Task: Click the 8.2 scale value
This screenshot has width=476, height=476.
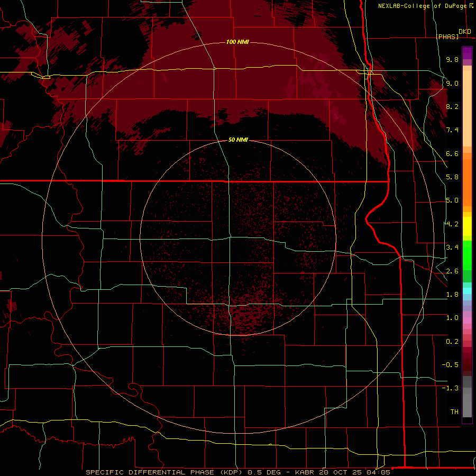Action: (x=452, y=106)
